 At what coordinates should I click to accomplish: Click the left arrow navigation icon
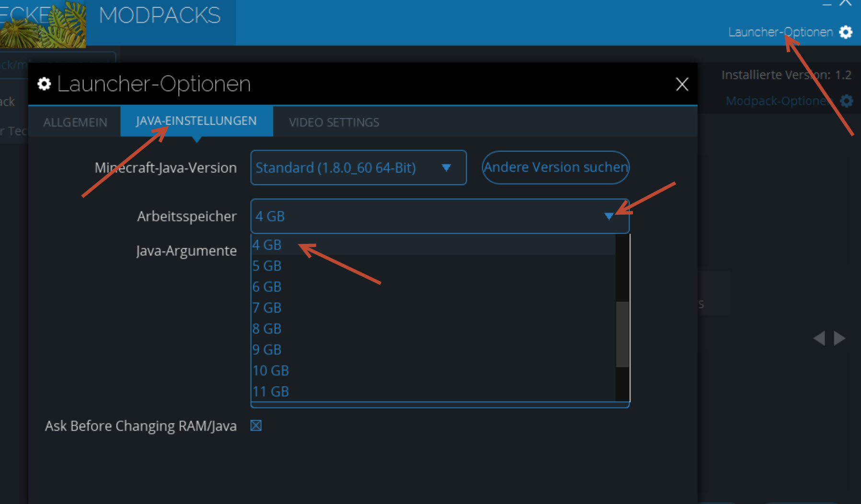click(819, 338)
